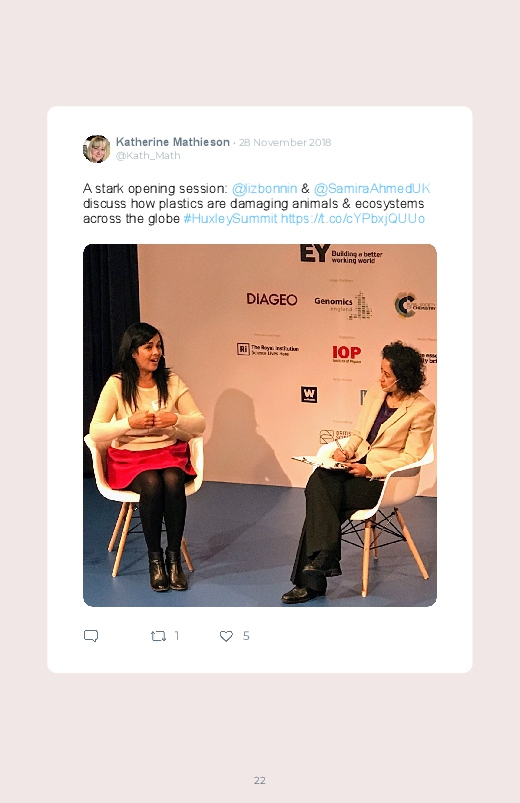Open the tweet's attached photo
Screen dimensions: 520x803
click(x=260, y=425)
